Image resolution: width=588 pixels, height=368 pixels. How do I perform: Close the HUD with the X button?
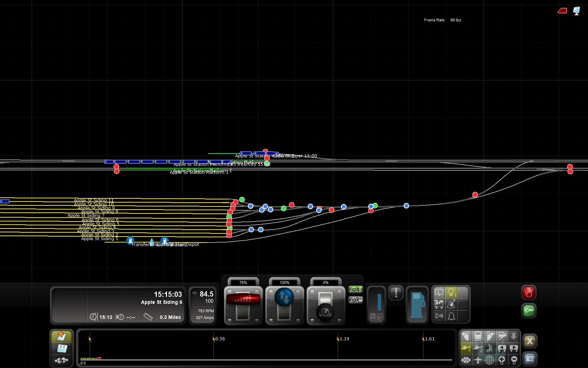click(530, 341)
